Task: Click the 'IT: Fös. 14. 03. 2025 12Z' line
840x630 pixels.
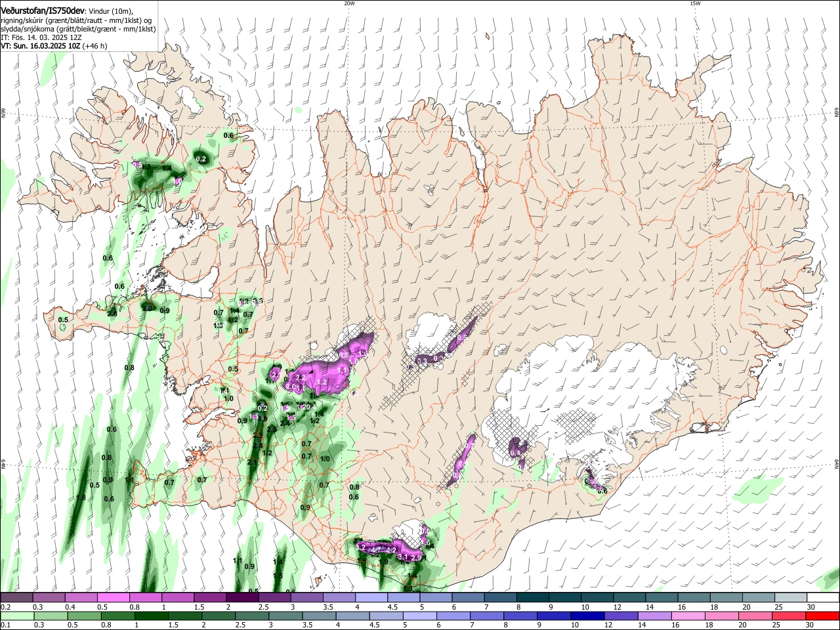Action: point(41,37)
